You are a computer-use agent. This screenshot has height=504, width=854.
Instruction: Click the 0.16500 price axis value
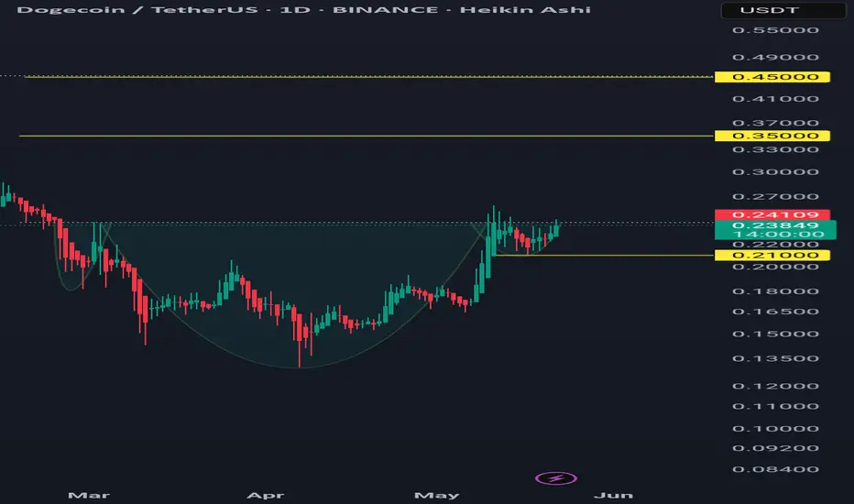pos(775,312)
